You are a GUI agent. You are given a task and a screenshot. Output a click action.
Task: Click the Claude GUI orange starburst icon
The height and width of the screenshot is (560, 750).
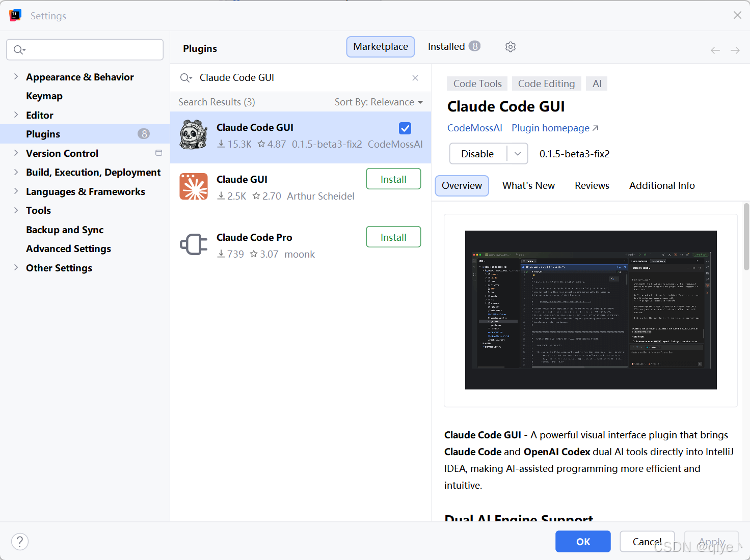(x=194, y=187)
